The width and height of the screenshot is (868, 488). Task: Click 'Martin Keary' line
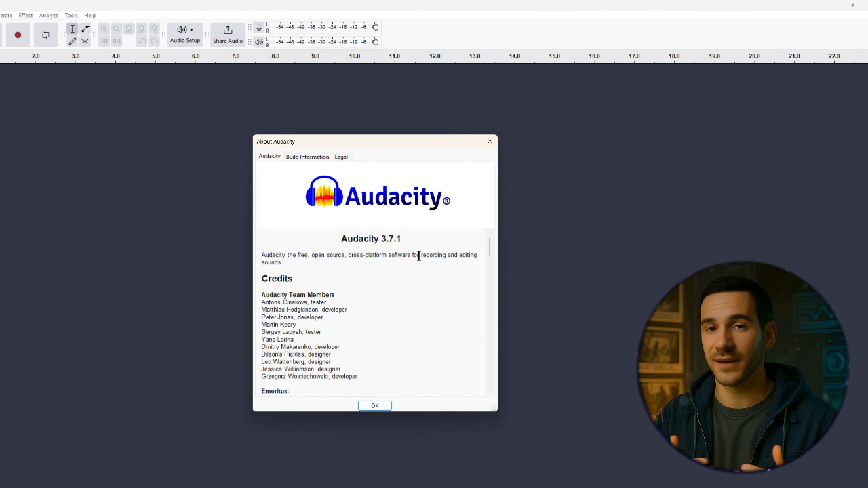[x=279, y=325]
